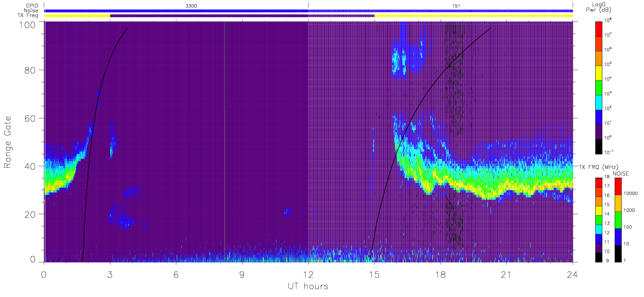Click the '80' tick on Range Gate axis
Viewport: 644px width, 297px height.
pos(30,70)
